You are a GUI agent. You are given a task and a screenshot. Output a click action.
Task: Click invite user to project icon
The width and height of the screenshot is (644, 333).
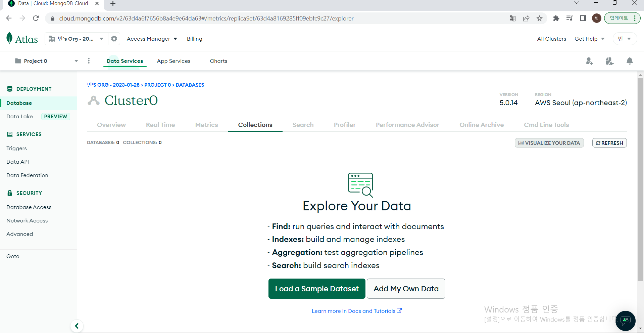[589, 61]
